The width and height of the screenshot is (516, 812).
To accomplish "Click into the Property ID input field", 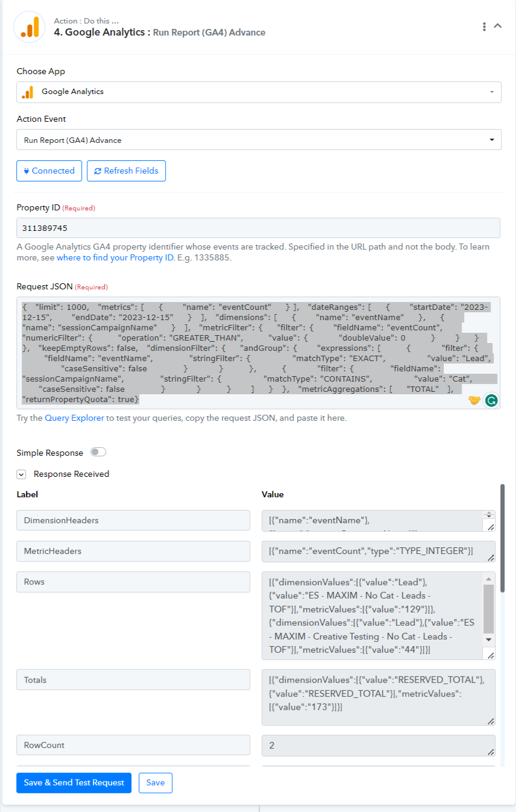I will [x=258, y=228].
